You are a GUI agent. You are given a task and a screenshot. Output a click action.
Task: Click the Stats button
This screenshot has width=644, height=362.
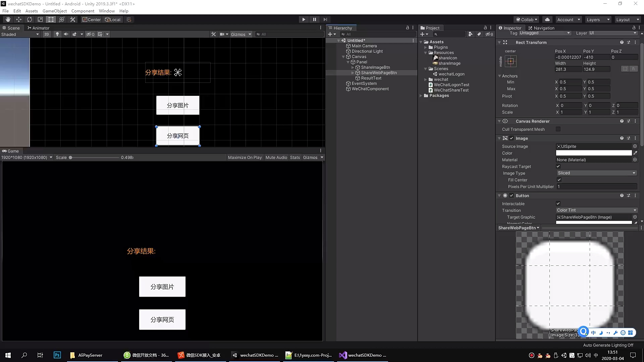coord(295,157)
